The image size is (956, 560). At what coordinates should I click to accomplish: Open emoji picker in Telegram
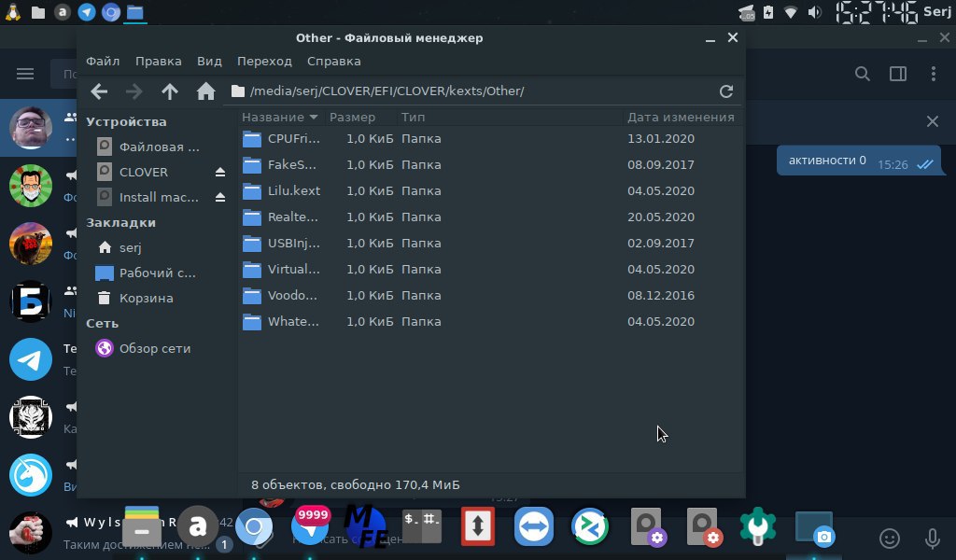tap(890, 539)
